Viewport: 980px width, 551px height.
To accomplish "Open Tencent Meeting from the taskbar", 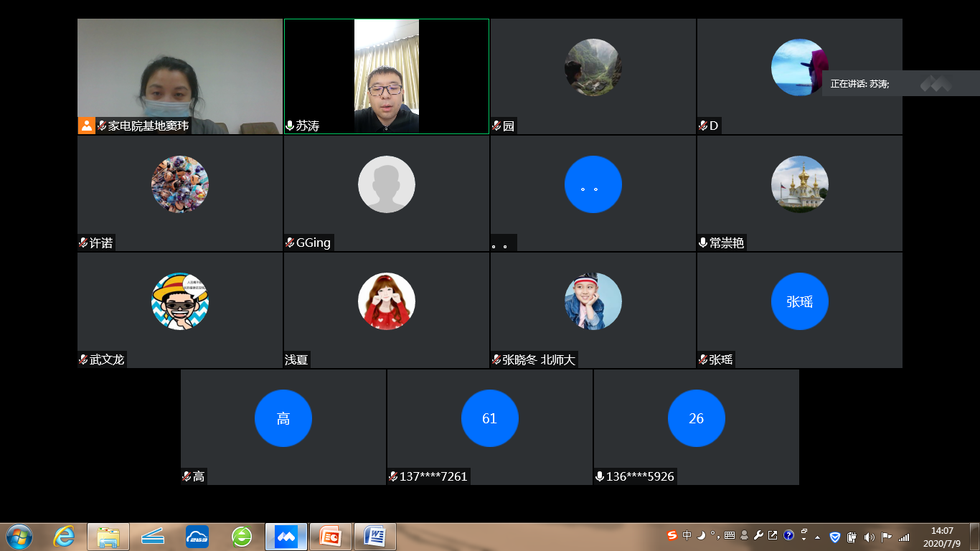I will click(286, 536).
